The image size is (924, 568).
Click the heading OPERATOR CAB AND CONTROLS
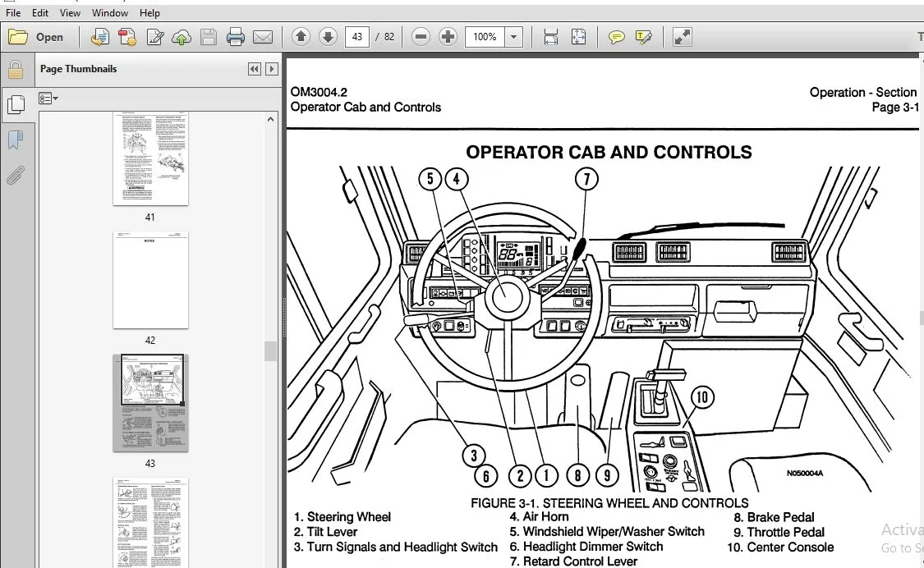[609, 152]
